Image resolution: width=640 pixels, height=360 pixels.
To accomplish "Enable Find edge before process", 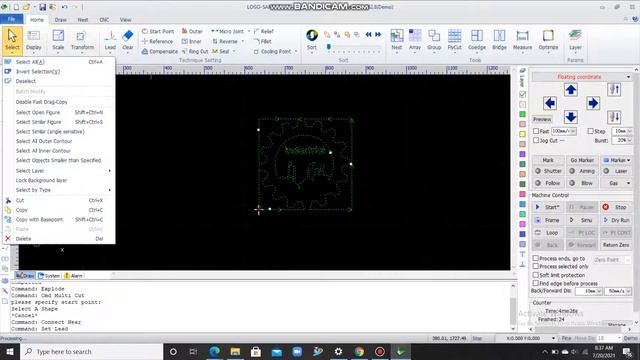I will (536, 283).
